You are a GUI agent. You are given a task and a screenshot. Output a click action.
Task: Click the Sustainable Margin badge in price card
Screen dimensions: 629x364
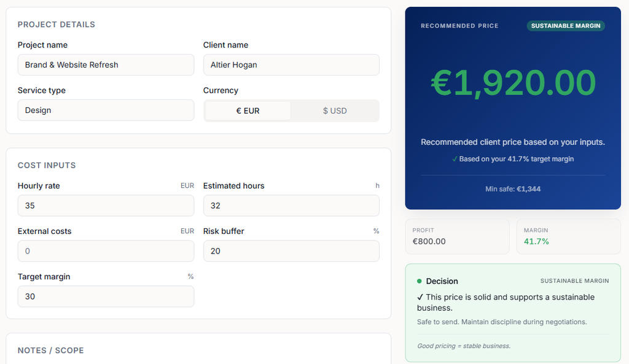(x=566, y=26)
